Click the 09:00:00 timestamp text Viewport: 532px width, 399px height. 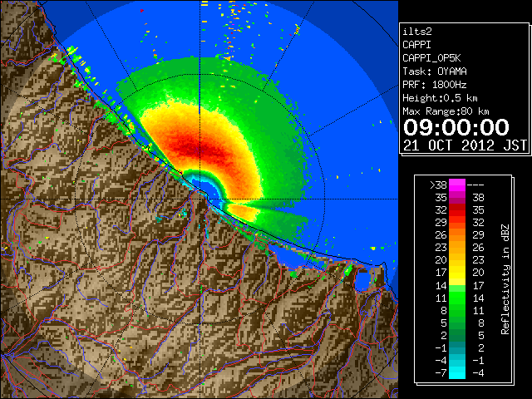tap(456, 127)
